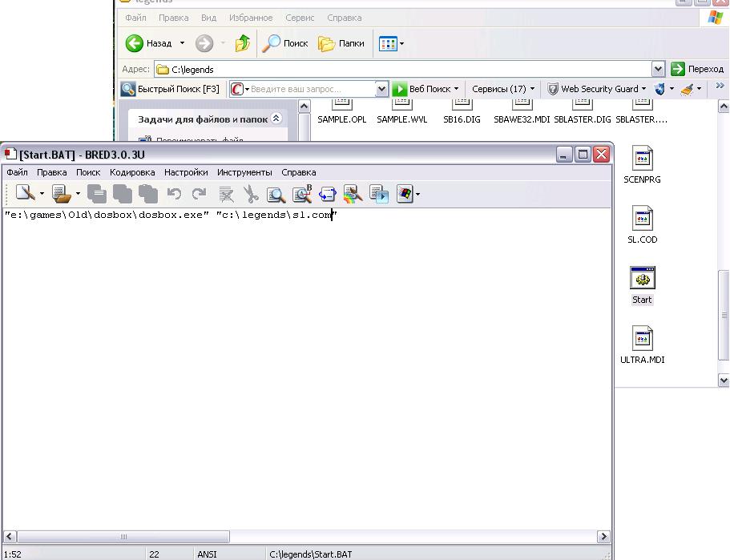
Task: Expand the address bar C:\legends dropdown
Action: [x=658, y=70]
